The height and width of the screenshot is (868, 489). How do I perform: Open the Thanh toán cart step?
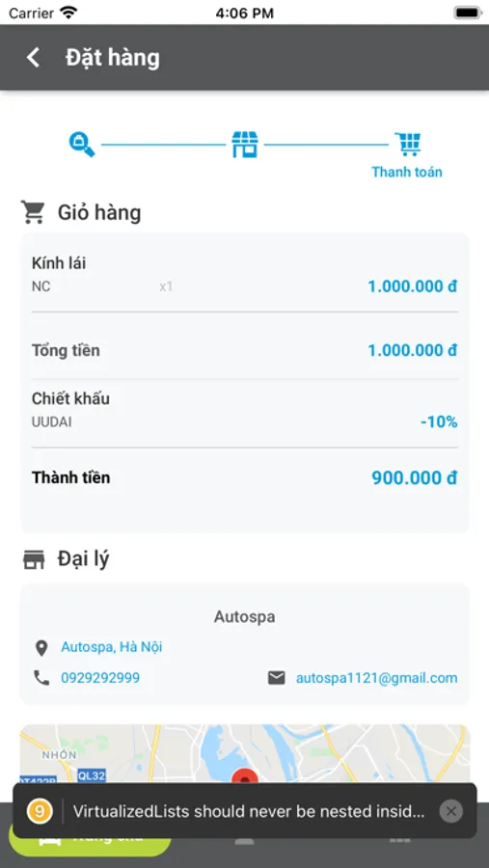(x=408, y=154)
